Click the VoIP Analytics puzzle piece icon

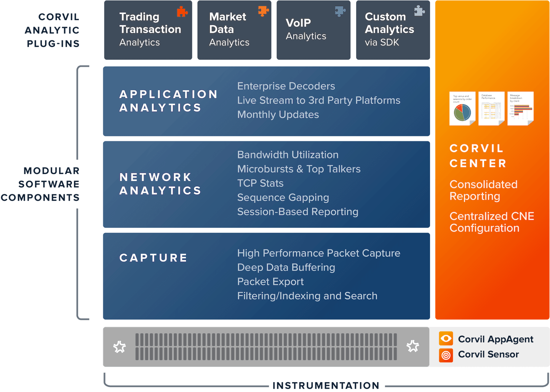pos(340,11)
